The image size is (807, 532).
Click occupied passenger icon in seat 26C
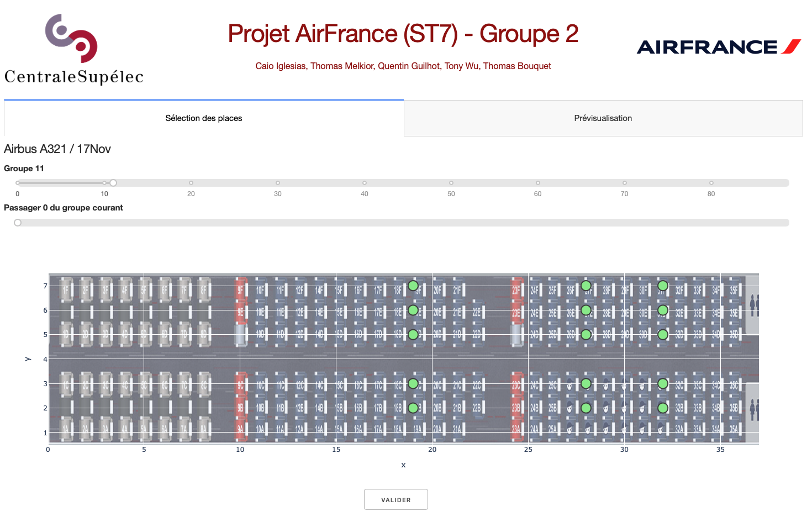click(569, 384)
